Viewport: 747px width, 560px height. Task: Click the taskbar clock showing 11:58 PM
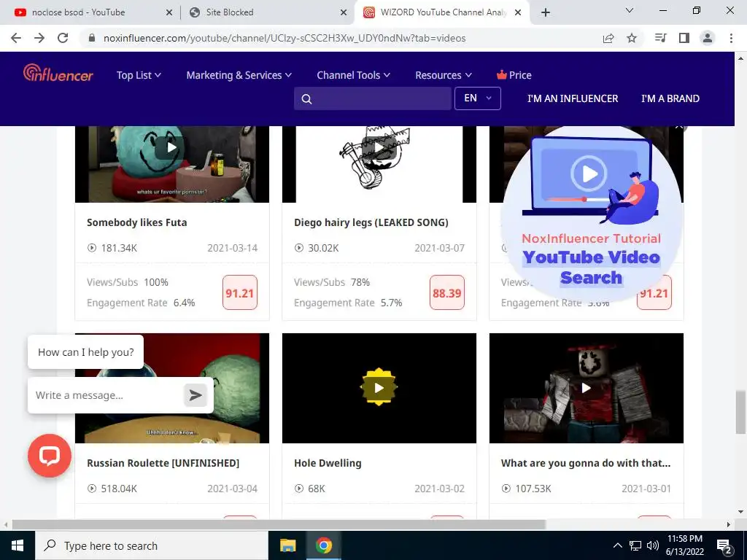pyautogui.click(x=685, y=545)
